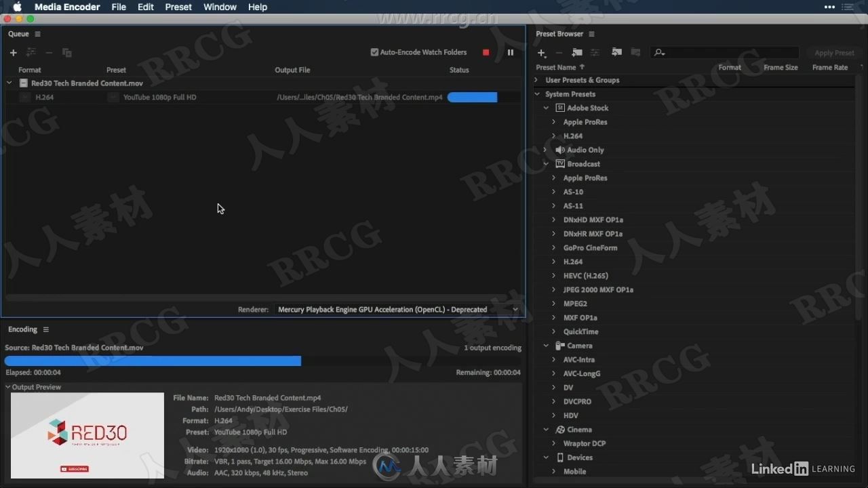Open the Media Encoder menu
The height and width of the screenshot is (488, 868).
[x=67, y=7]
